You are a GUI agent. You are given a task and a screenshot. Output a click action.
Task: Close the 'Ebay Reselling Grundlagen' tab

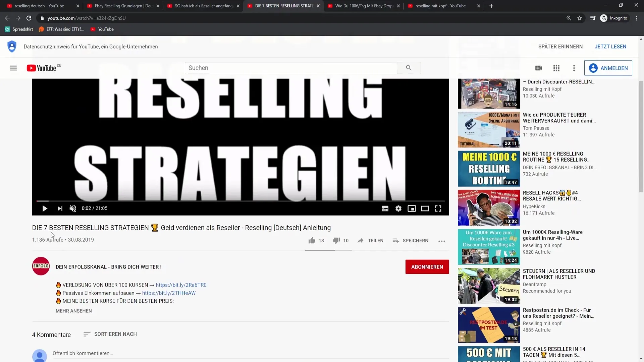coord(158,6)
